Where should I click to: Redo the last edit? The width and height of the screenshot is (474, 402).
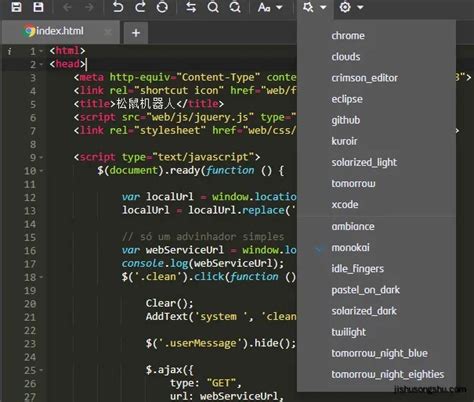[x=140, y=7]
